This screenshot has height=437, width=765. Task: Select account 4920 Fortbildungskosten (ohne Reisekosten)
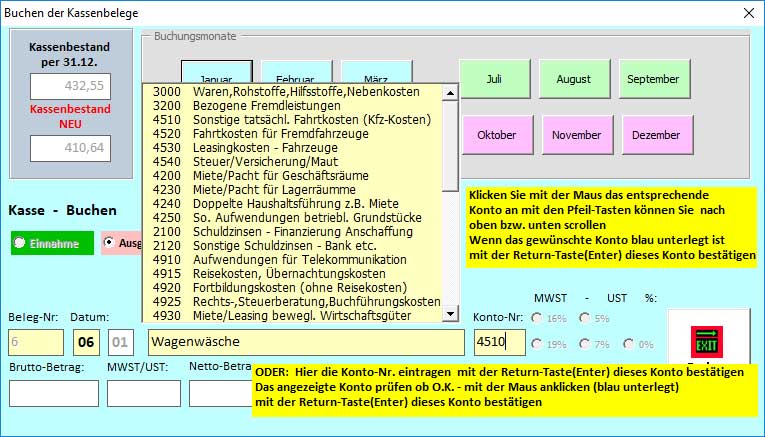click(293, 288)
